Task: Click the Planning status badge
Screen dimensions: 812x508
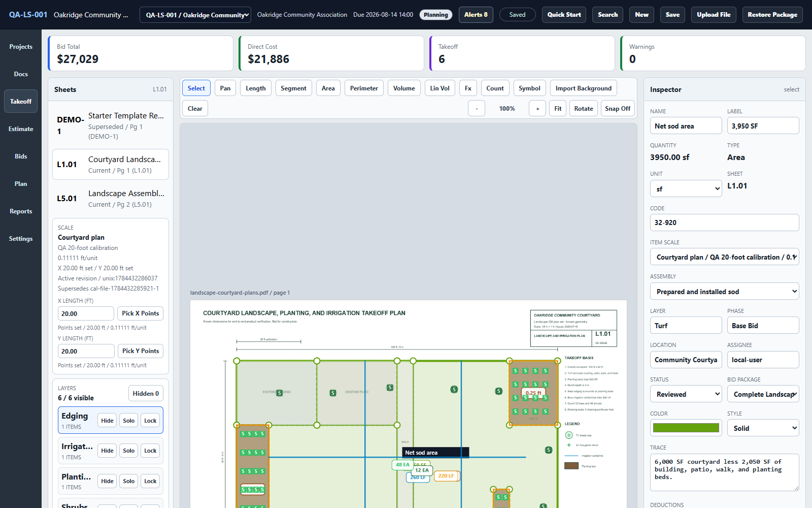Action: [436, 15]
